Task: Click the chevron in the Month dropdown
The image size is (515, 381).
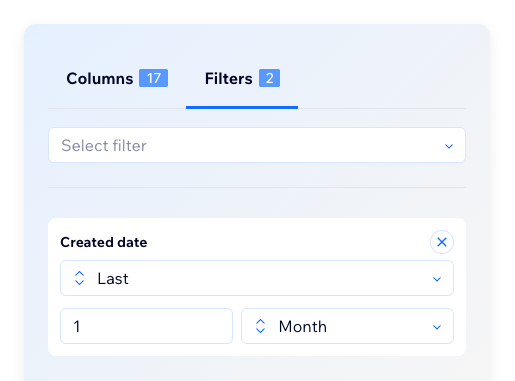Action: pyautogui.click(x=437, y=327)
